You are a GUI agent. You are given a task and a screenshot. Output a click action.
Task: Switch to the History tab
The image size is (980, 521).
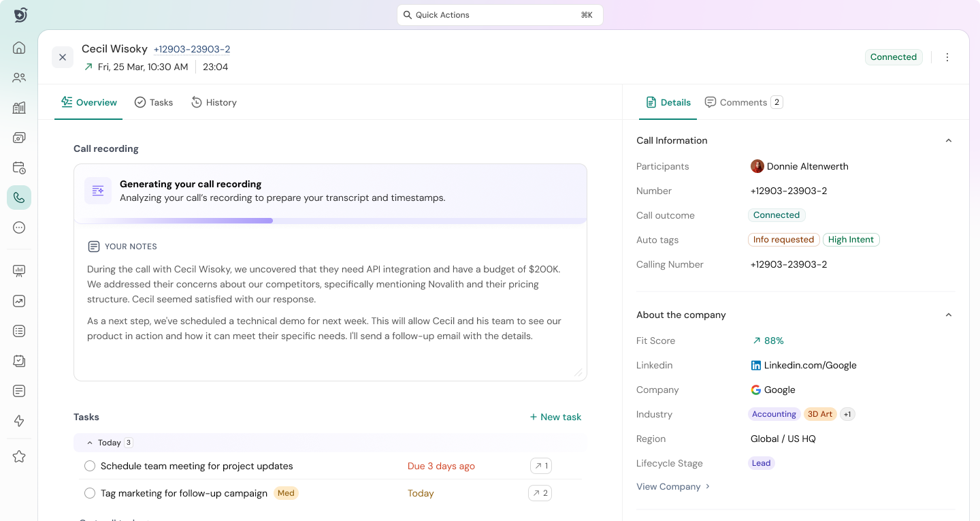tap(214, 102)
